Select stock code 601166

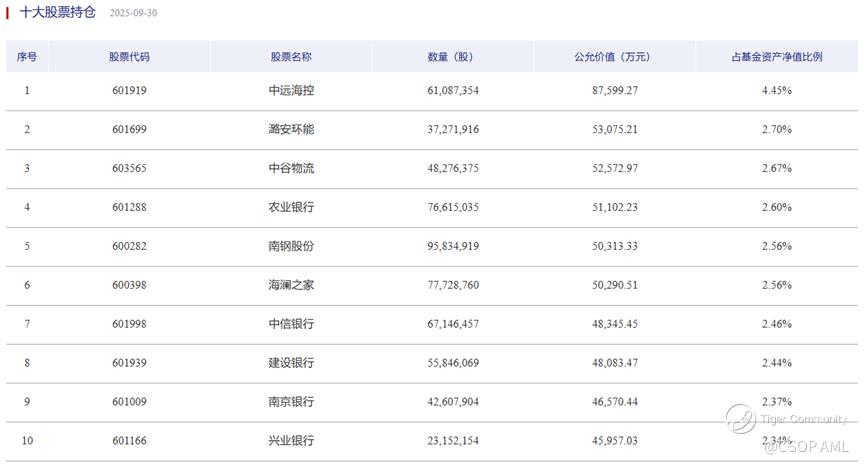coord(129,441)
